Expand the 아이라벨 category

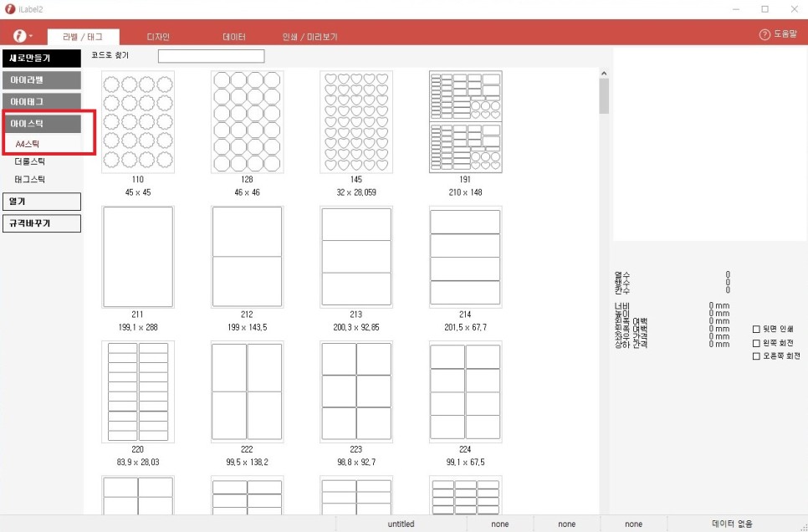(x=42, y=80)
